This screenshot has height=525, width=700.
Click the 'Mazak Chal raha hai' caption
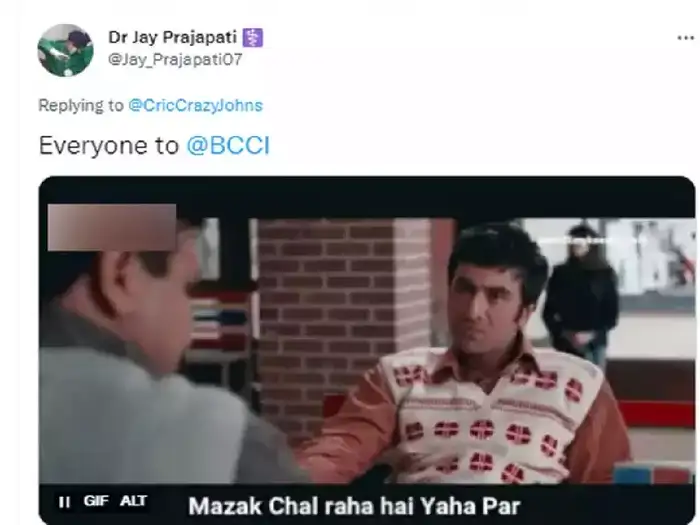[354, 506]
